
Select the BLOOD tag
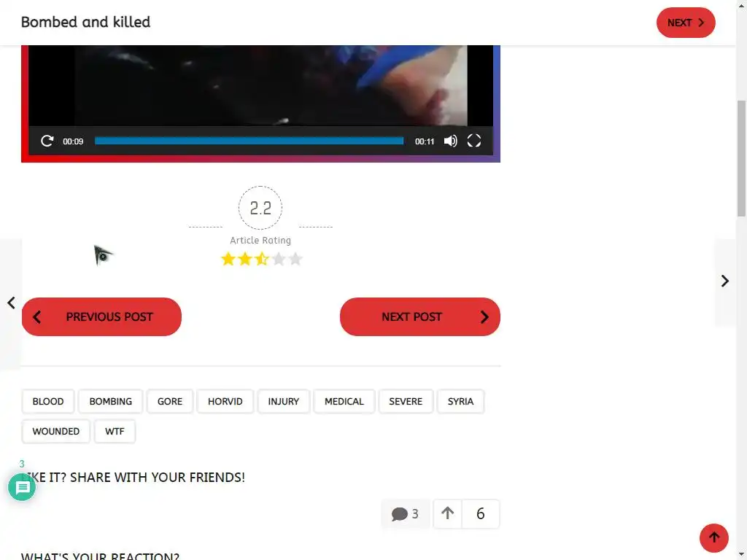pyautogui.click(x=48, y=402)
